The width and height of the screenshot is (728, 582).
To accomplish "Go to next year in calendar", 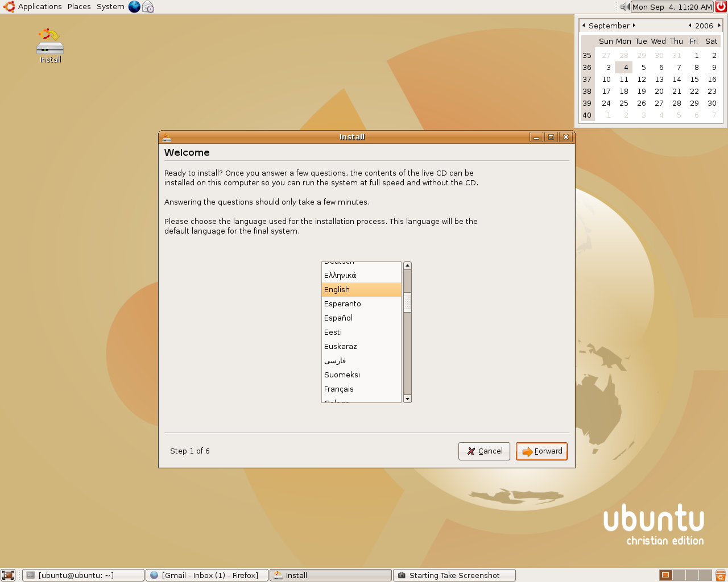I will tap(719, 26).
